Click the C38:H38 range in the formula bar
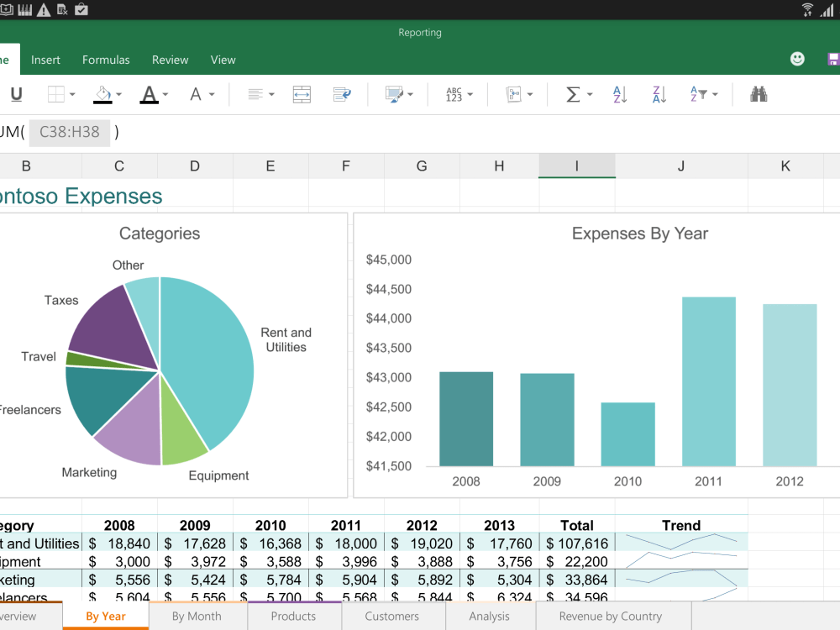This screenshot has width=840, height=630. click(69, 132)
